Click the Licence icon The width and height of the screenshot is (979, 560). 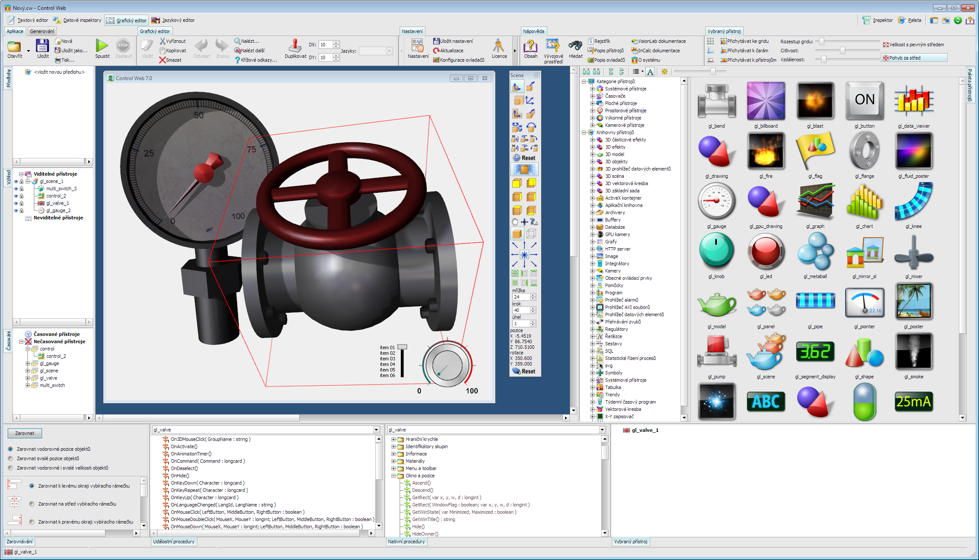[x=499, y=45]
